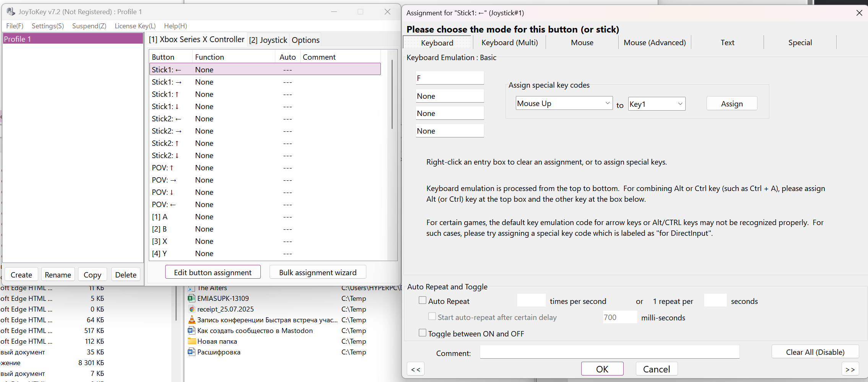Click the first key entry box containing F
Screen dimensions: 868x382
point(450,78)
